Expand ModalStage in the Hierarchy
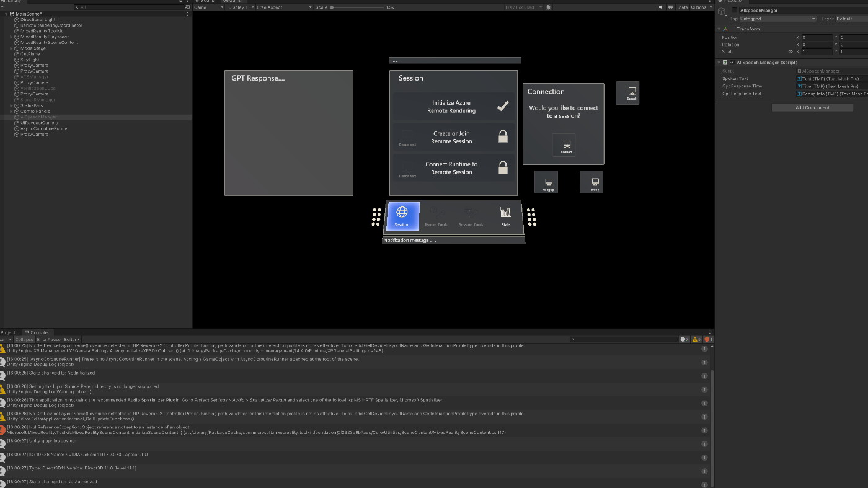 click(x=11, y=48)
